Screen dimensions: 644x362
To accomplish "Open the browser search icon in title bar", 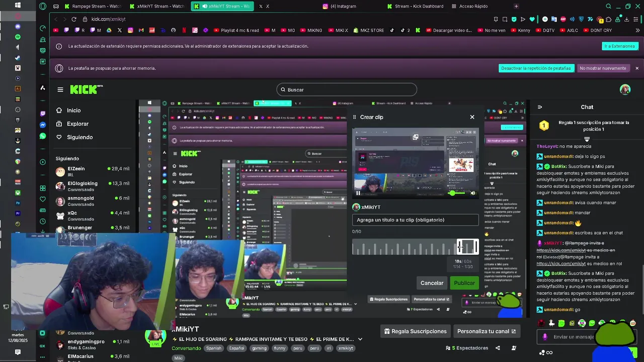I will (x=608, y=6).
